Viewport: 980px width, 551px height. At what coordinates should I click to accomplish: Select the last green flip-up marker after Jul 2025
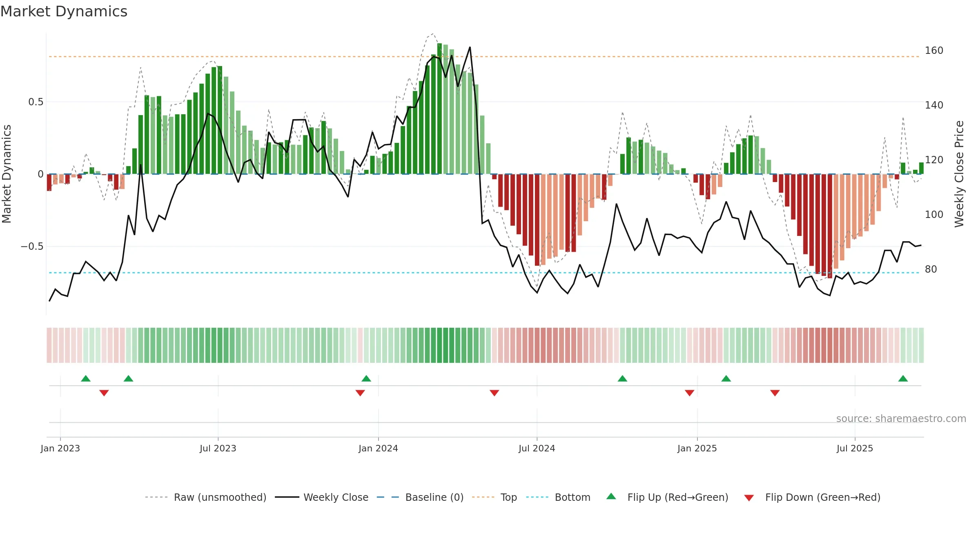pos(903,378)
